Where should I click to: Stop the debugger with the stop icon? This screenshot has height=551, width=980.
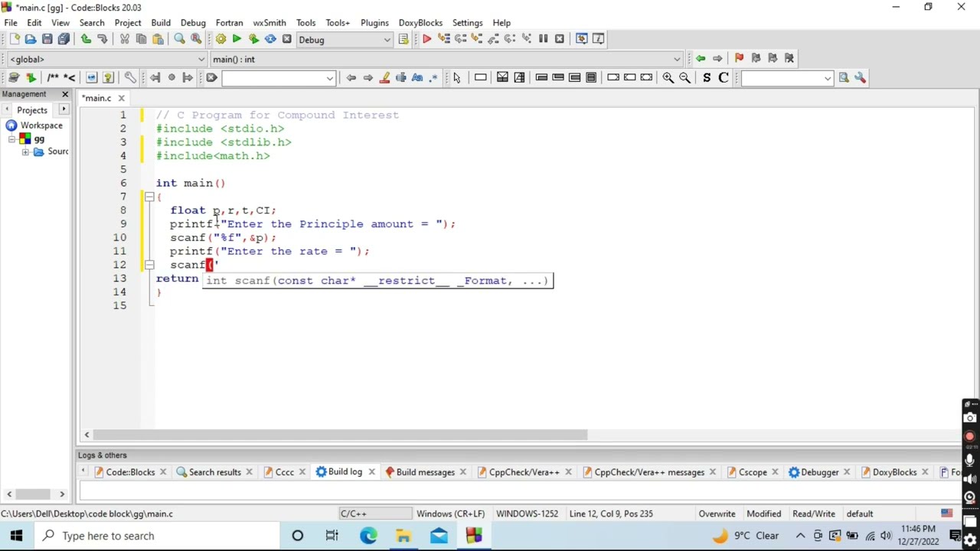pos(560,39)
